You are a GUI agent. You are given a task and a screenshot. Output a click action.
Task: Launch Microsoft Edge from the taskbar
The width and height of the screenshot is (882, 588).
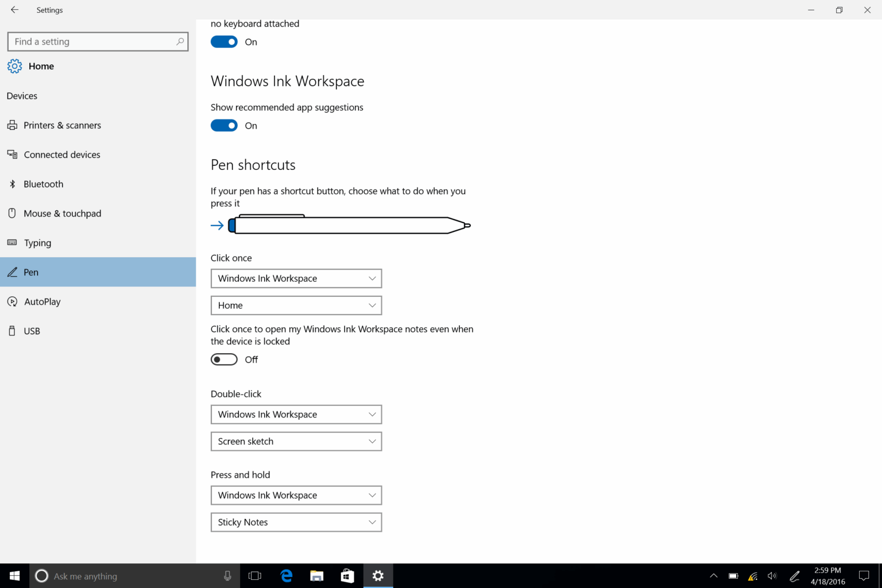pyautogui.click(x=285, y=576)
